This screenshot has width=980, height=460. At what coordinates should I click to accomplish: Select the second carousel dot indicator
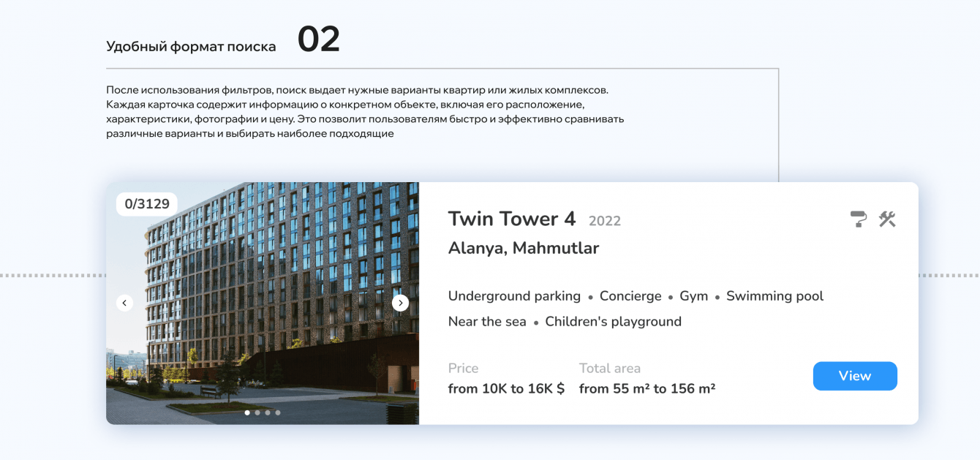tap(257, 412)
